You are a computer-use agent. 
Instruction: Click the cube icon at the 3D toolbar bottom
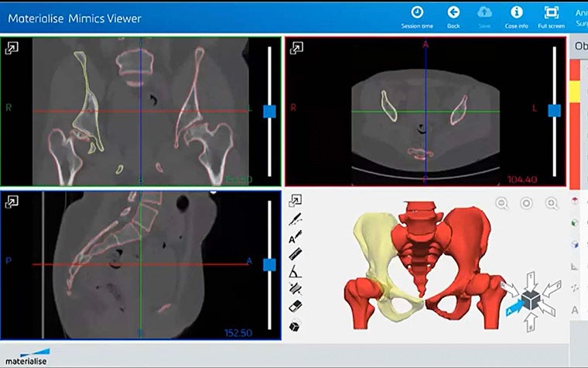[x=295, y=325]
